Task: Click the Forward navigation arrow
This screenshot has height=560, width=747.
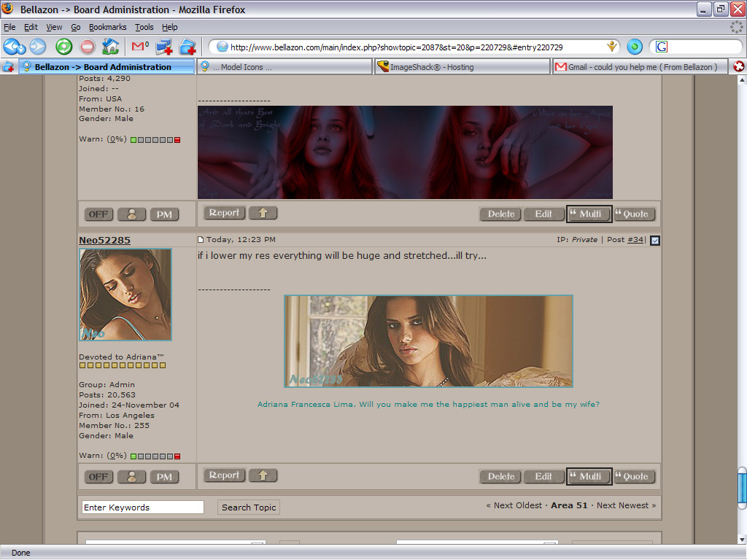Action: tap(38, 47)
